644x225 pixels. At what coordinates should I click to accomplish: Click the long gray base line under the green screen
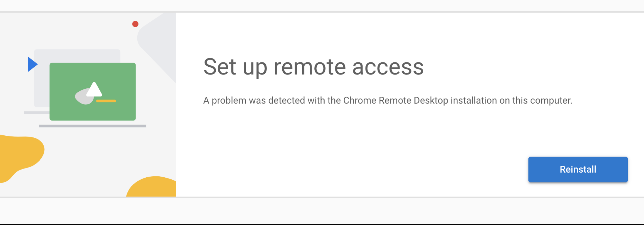point(93,126)
